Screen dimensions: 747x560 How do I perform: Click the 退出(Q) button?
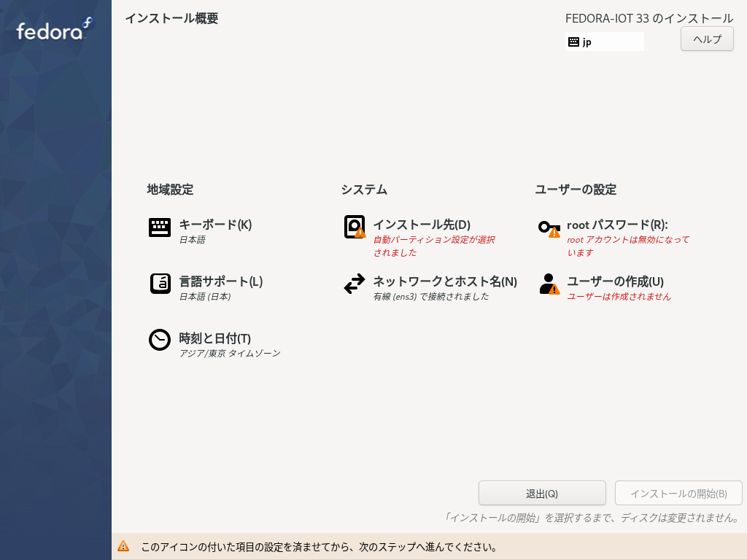coord(542,494)
